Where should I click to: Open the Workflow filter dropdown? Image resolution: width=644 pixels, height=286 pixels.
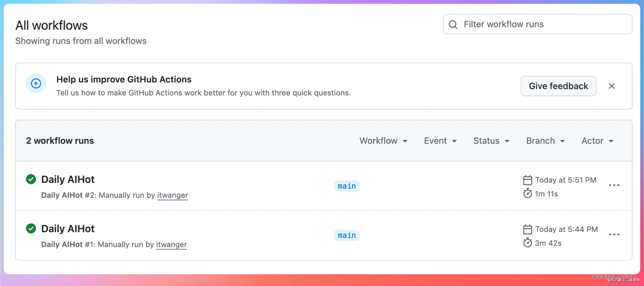point(384,141)
